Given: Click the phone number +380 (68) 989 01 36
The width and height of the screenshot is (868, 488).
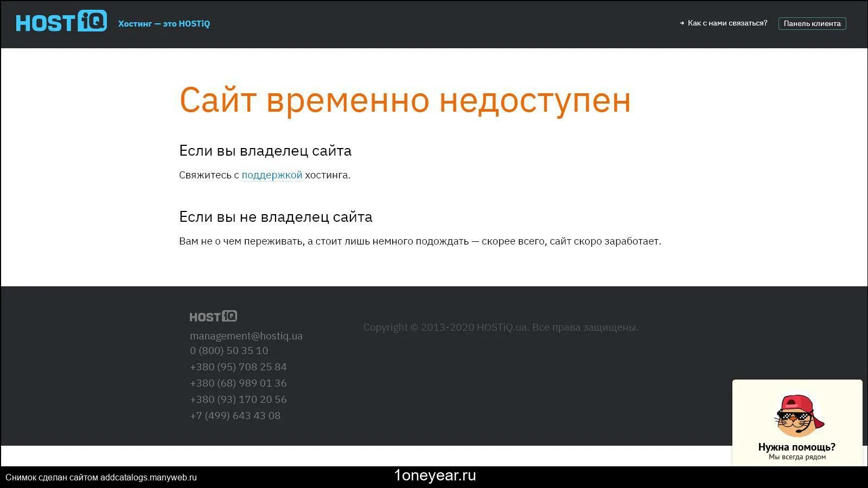Looking at the screenshot, I should (238, 383).
